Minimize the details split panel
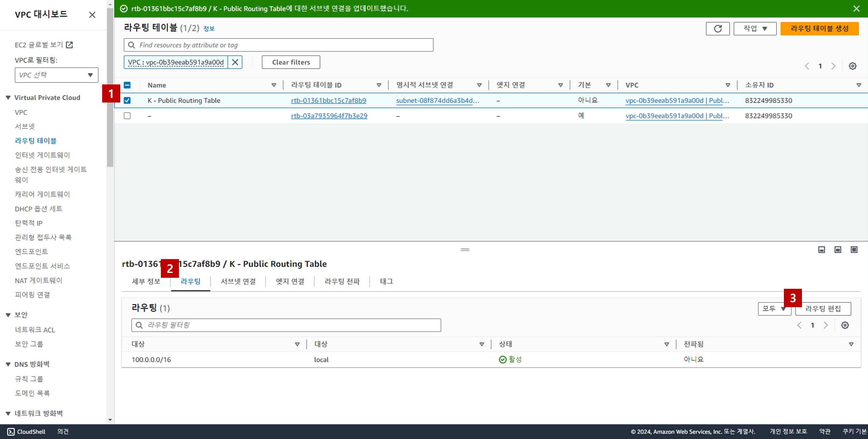868x439 pixels. 821,250
